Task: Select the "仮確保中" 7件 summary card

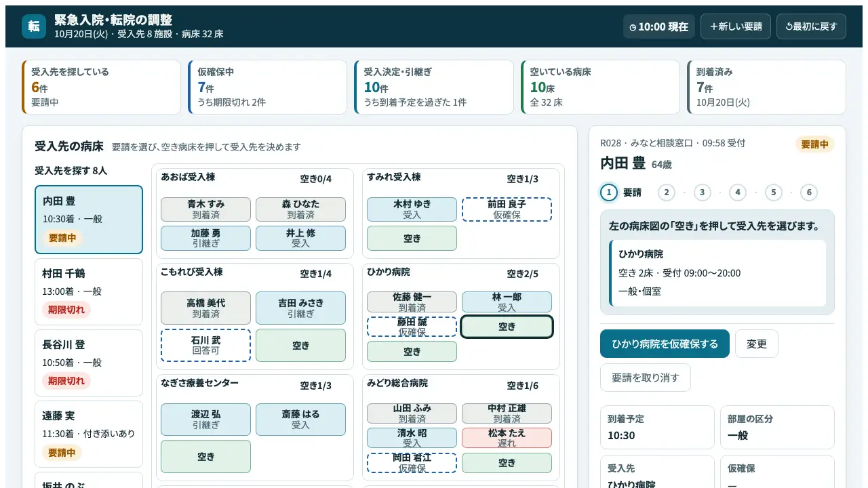Action: coord(268,87)
